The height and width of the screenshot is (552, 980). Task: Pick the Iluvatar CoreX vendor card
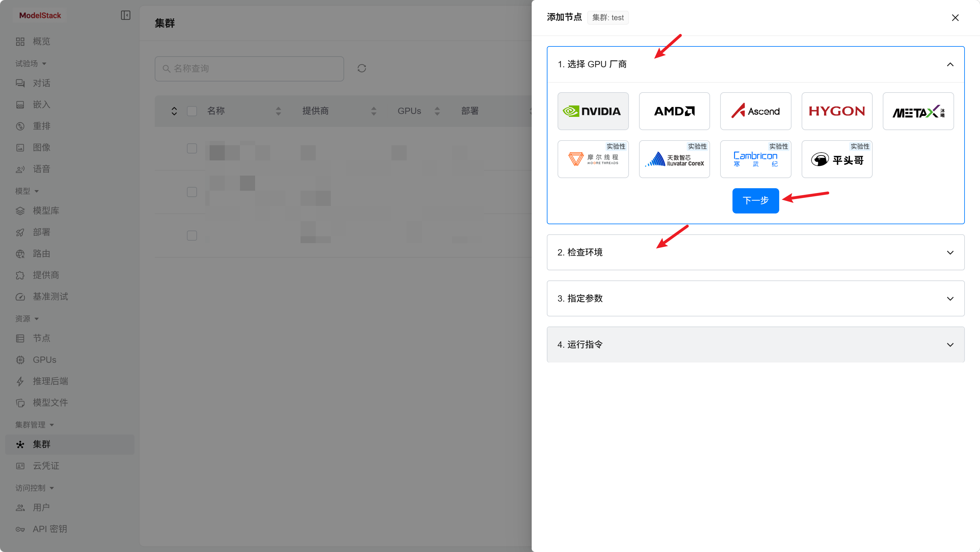tap(674, 159)
